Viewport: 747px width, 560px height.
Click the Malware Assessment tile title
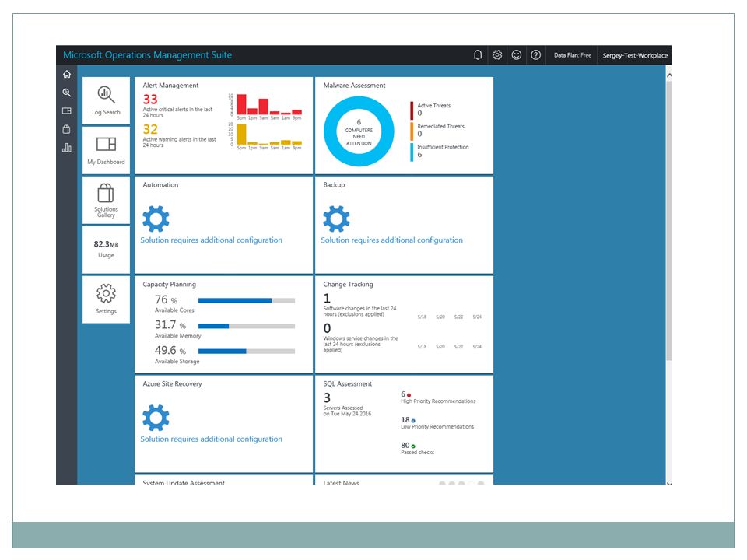(x=354, y=86)
